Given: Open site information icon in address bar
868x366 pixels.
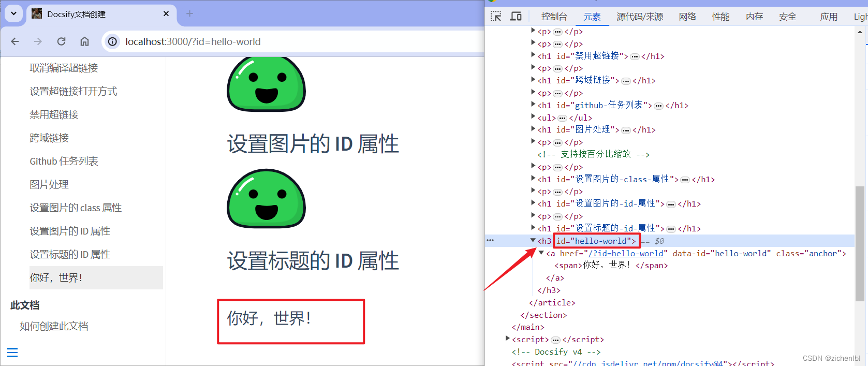Looking at the screenshot, I should (112, 41).
